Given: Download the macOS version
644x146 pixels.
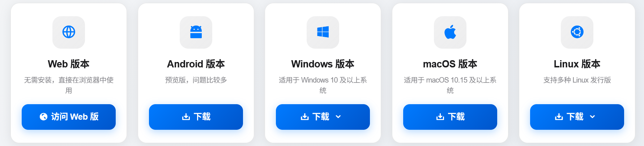Looking at the screenshot, I should click(450, 117).
